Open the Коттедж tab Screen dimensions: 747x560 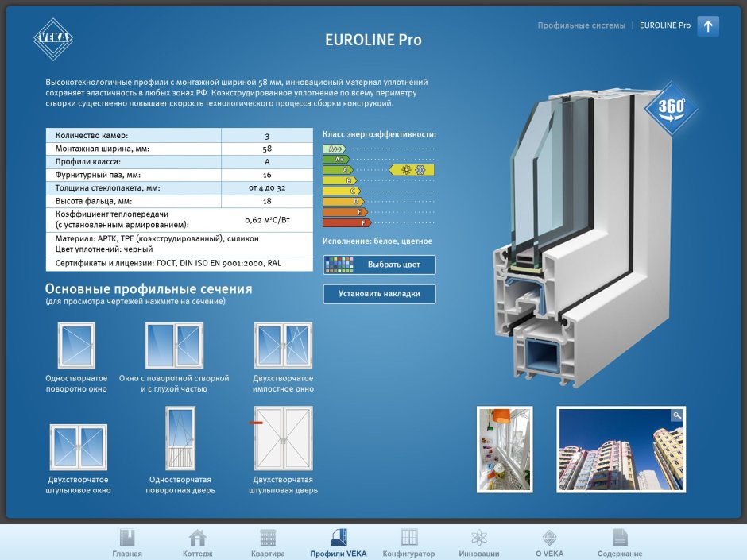coord(198,543)
